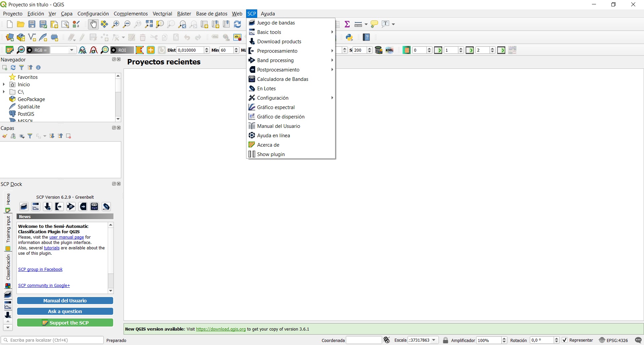Click the Zoom Full extent icon

click(x=149, y=24)
